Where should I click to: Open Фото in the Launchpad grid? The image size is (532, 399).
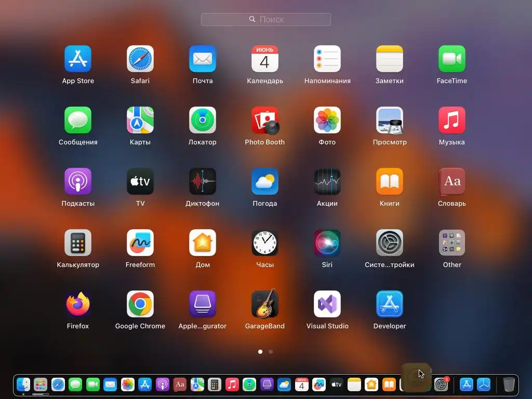[x=327, y=120]
